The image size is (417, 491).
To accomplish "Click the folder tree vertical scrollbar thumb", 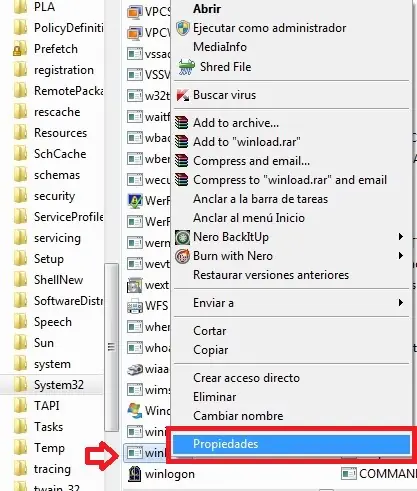I will pyautogui.click(x=111, y=347).
